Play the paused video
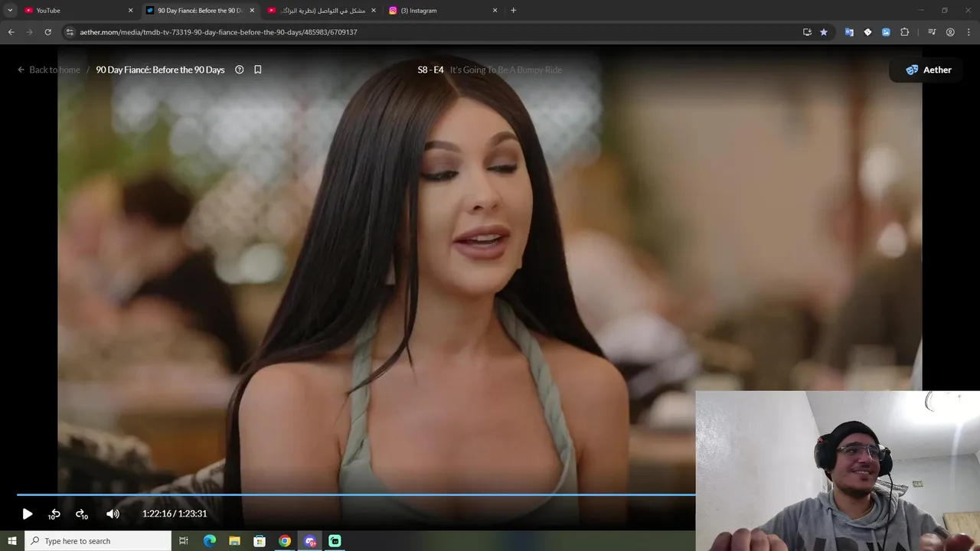The width and height of the screenshot is (980, 551). click(28, 514)
